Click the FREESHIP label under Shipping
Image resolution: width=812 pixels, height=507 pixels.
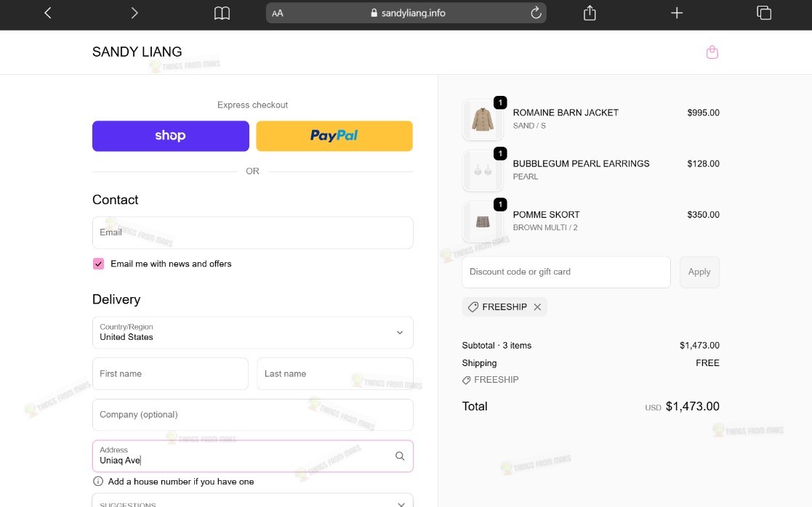pyautogui.click(x=496, y=380)
